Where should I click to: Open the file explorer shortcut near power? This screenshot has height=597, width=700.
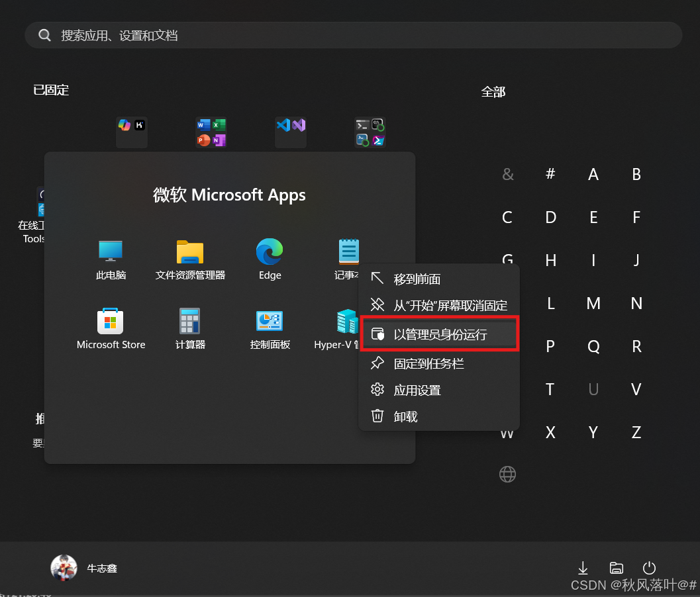(x=617, y=568)
